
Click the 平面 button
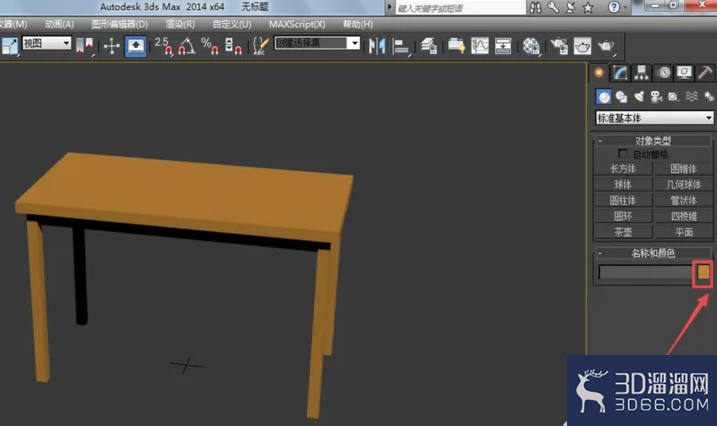click(x=684, y=232)
